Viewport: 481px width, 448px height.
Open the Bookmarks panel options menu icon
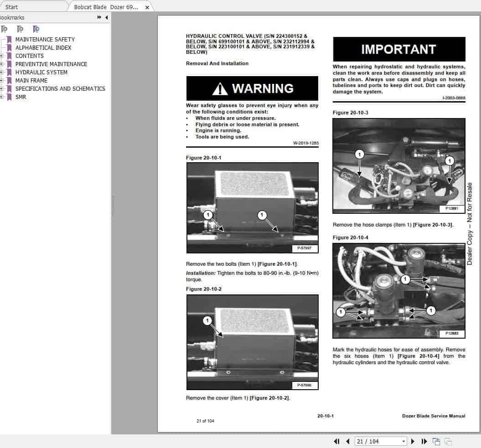[x=98, y=17]
